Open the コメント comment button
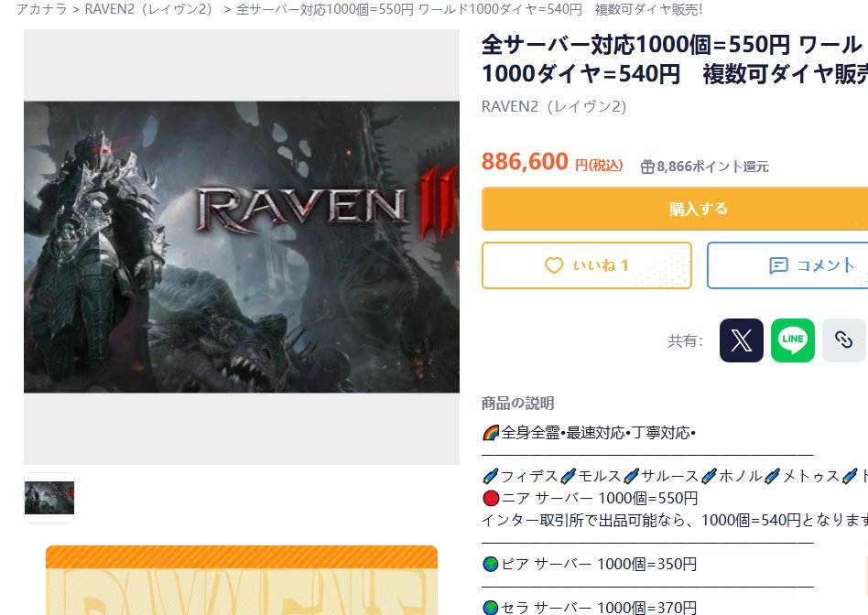The width and height of the screenshot is (868, 615). [x=787, y=265]
